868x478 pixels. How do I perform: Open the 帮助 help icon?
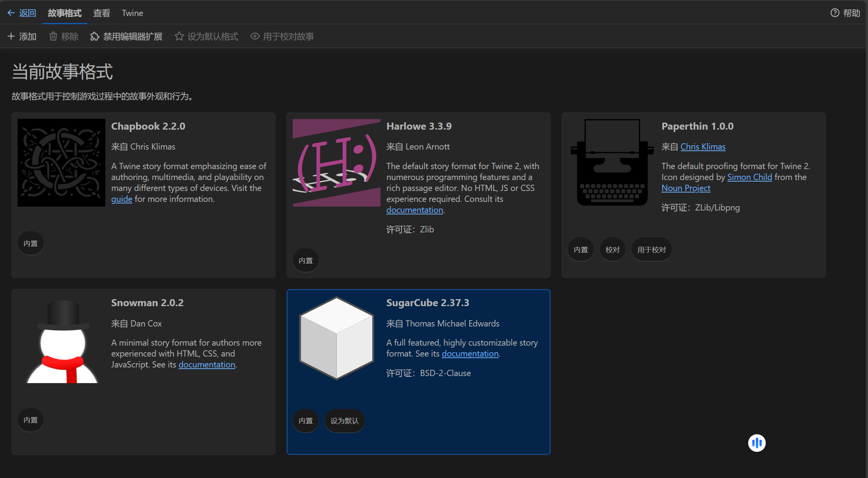point(835,13)
